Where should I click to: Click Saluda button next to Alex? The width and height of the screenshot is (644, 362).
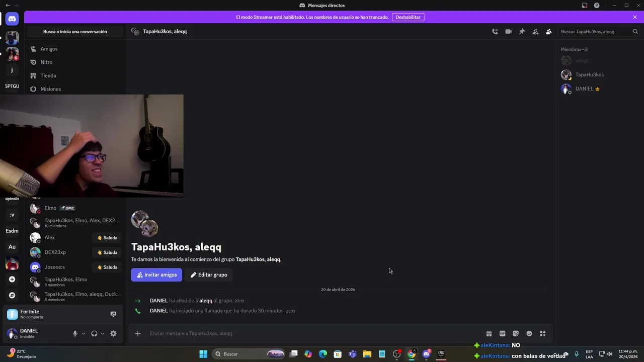click(x=107, y=238)
